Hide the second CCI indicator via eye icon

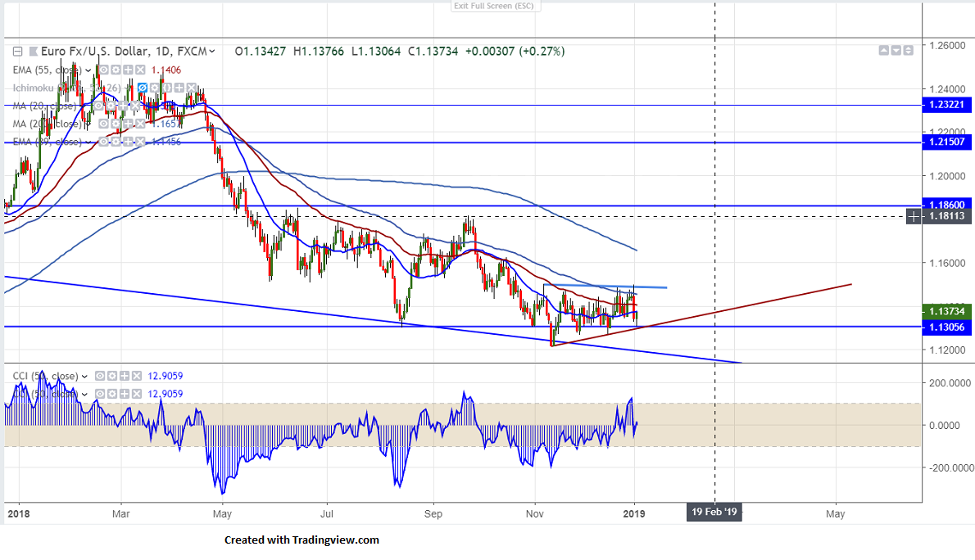click(x=100, y=394)
